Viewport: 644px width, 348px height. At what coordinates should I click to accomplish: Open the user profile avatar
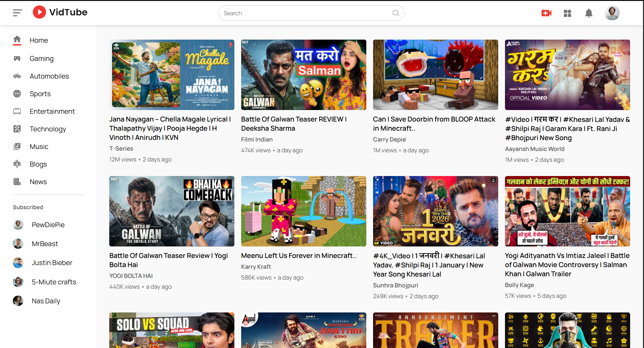612,13
